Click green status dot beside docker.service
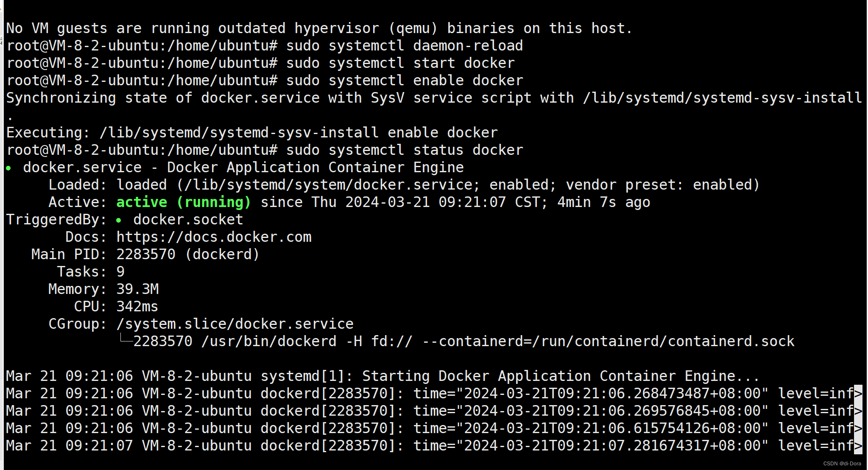The width and height of the screenshot is (868, 470). click(x=8, y=168)
